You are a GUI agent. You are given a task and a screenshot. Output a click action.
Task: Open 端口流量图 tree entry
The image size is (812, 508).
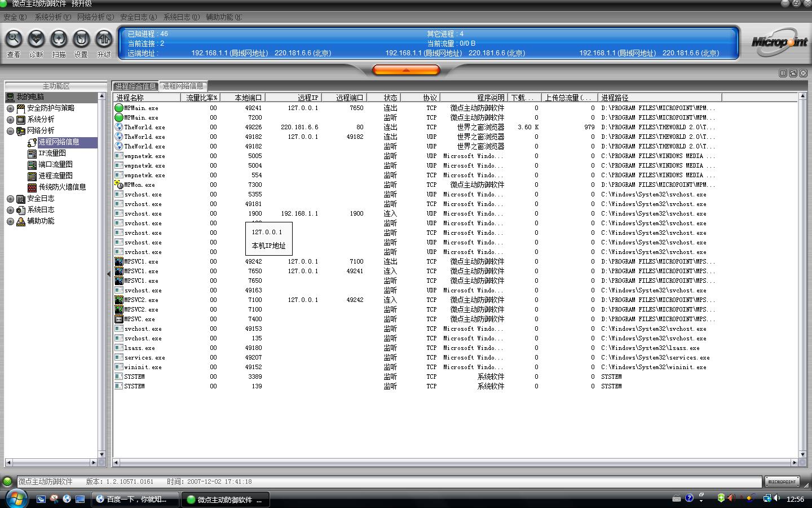[x=55, y=164]
